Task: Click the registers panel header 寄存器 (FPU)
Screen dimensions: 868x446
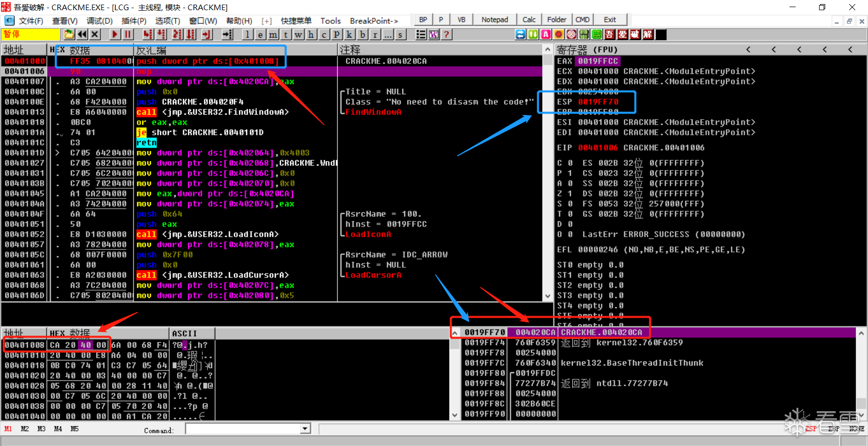Action: pos(587,49)
